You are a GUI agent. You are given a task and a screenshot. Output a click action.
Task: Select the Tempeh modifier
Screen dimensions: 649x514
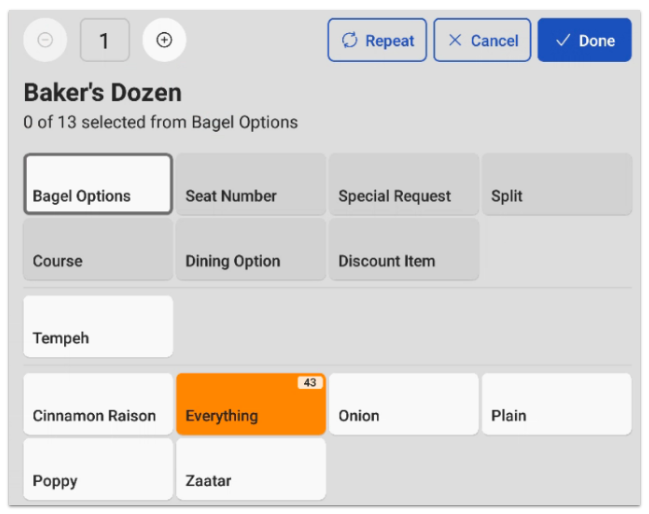click(x=98, y=326)
